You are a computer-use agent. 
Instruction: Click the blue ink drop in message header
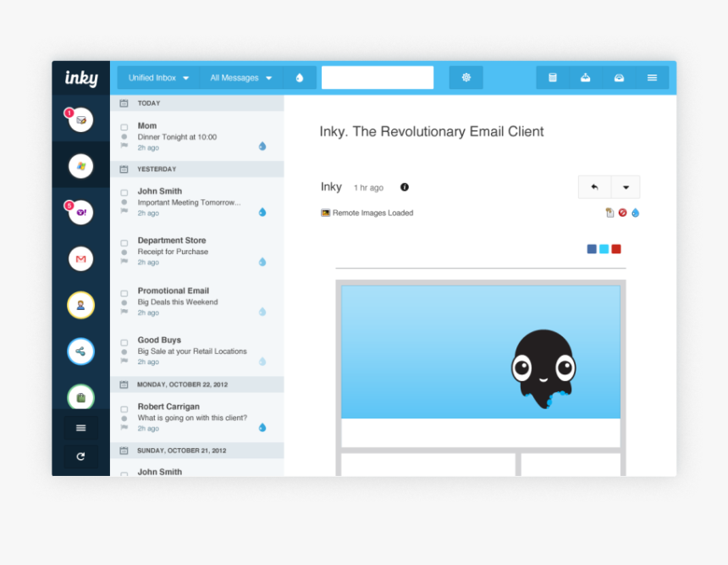tap(635, 213)
